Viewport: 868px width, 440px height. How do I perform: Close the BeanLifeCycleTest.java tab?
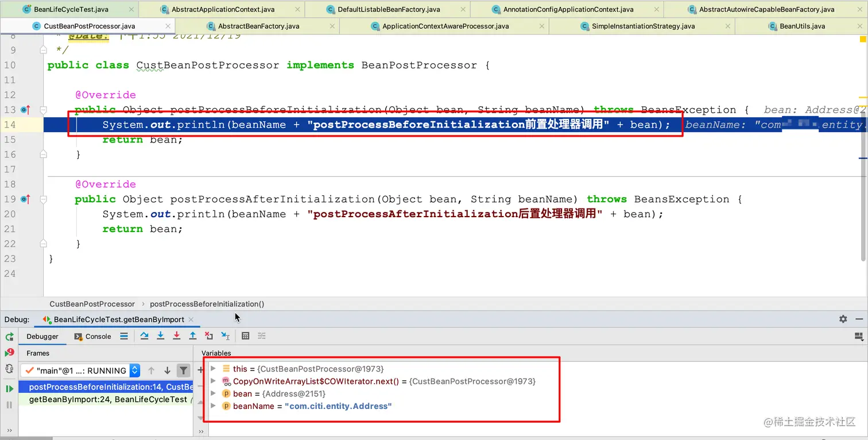point(131,9)
